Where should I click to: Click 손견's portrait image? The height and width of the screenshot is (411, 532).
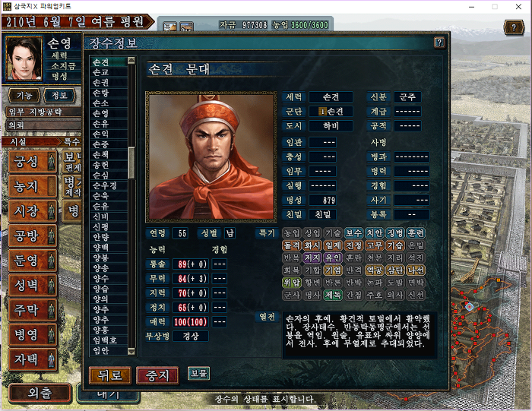211,156
